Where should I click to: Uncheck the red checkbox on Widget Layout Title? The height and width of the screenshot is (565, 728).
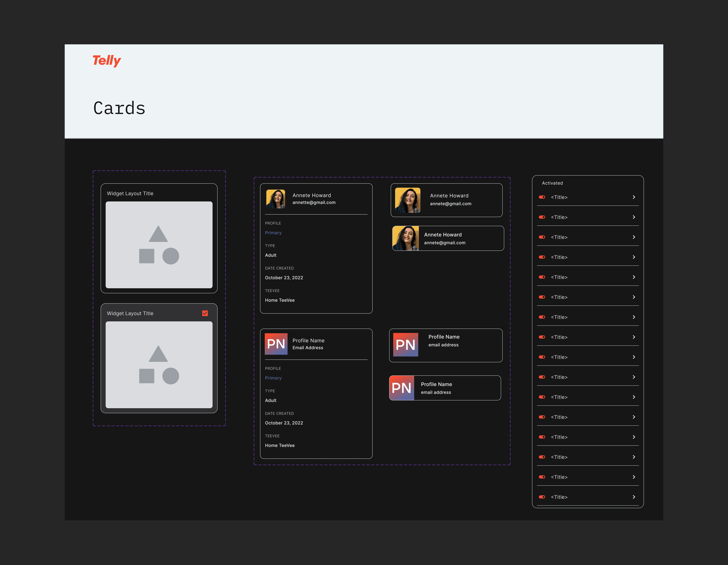pos(205,313)
